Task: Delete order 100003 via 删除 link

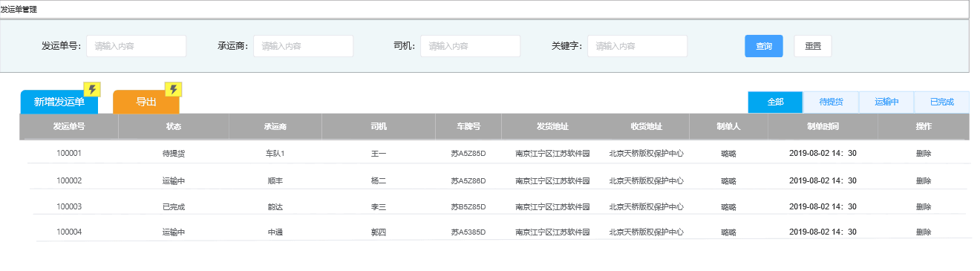Action: tap(924, 206)
